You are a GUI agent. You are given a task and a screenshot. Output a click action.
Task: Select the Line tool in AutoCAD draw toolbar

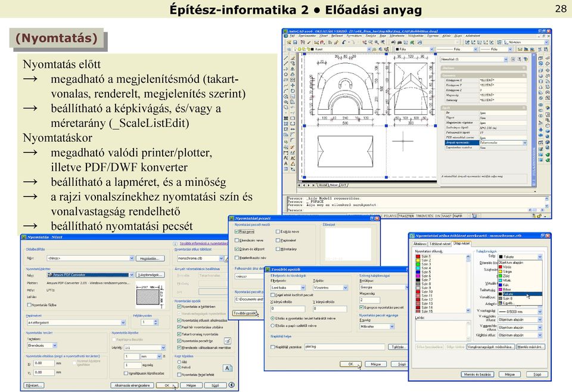click(x=286, y=58)
